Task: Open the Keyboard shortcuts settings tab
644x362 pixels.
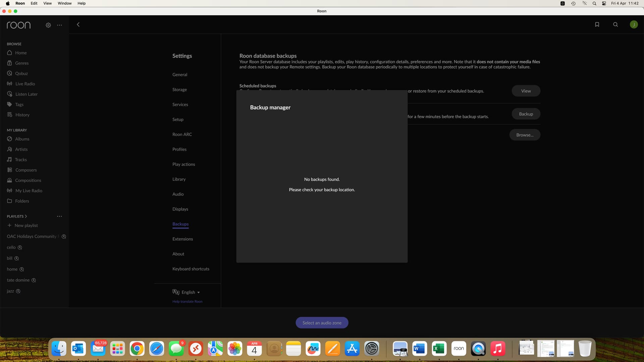Action: 191,269
